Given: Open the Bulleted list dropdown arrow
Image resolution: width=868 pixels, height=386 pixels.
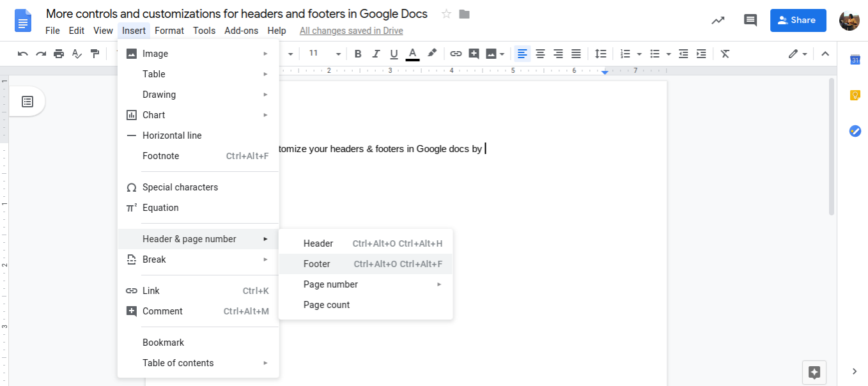Looking at the screenshot, I should coord(669,54).
